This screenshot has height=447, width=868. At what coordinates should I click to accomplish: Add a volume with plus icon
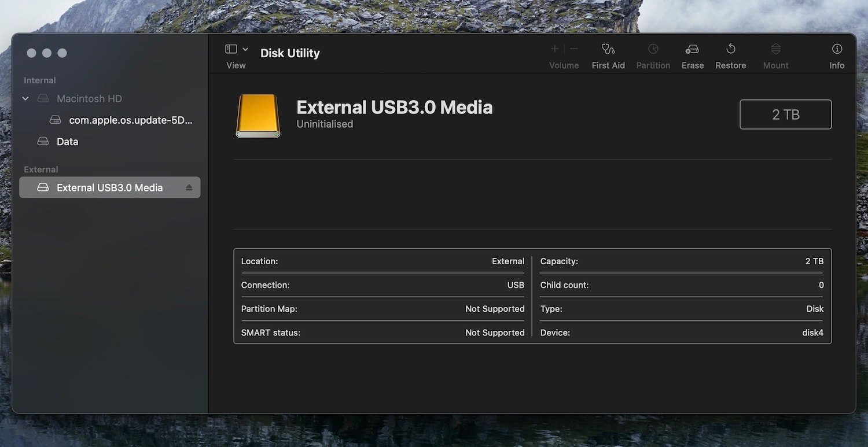554,49
